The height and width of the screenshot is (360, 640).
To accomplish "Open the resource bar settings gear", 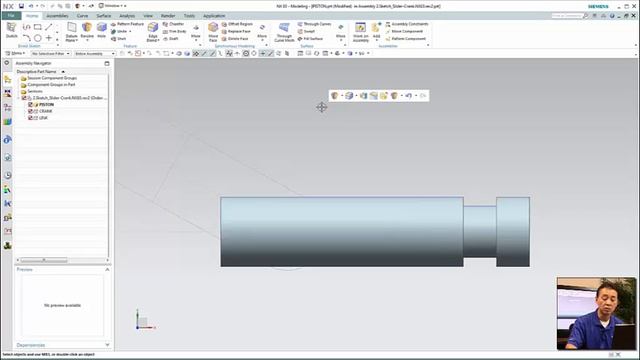I will (7, 63).
